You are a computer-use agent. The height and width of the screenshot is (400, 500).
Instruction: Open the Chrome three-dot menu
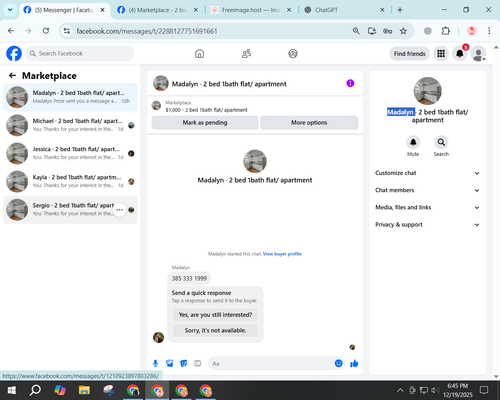(x=489, y=31)
